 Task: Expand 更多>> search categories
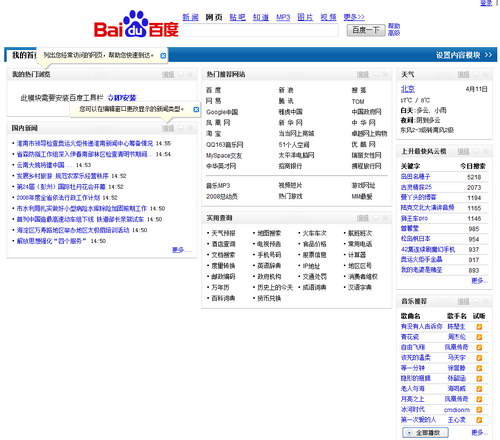(354, 17)
